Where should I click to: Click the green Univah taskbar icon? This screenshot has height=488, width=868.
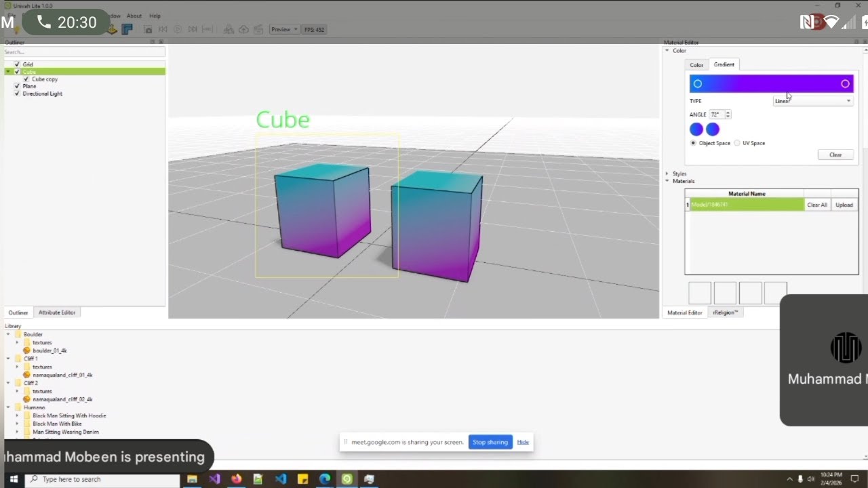pyautogui.click(x=347, y=479)
